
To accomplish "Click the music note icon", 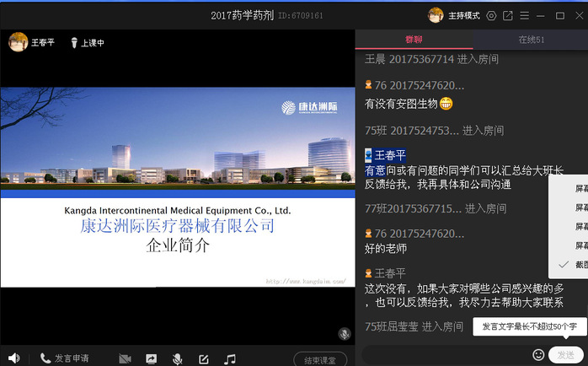I will pos(230,358).
